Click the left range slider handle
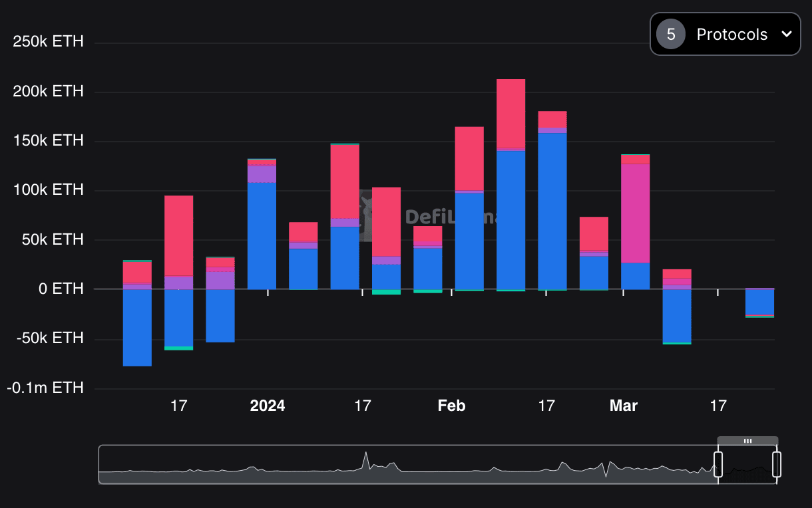This screenshot has height=508, width=812. [x=718, y=464]
